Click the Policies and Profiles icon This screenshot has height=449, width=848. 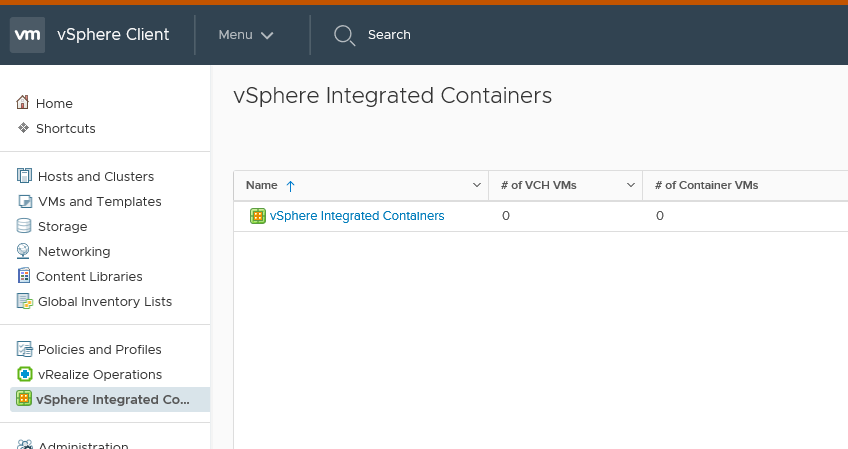24,349
